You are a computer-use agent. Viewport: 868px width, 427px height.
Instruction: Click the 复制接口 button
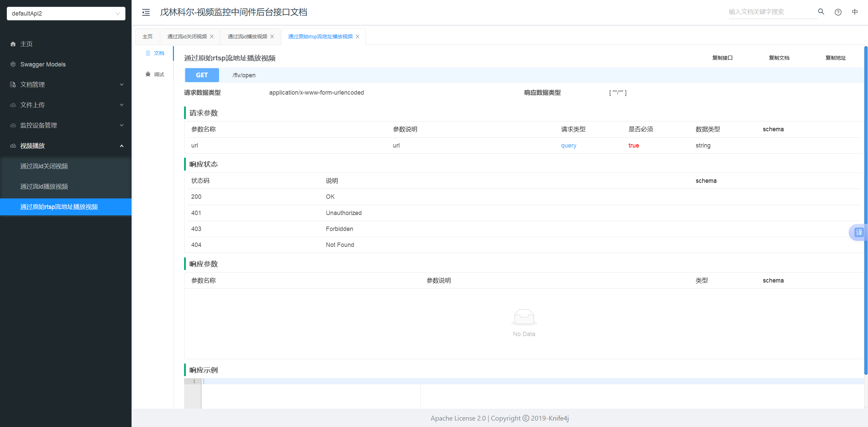(722, 58)
